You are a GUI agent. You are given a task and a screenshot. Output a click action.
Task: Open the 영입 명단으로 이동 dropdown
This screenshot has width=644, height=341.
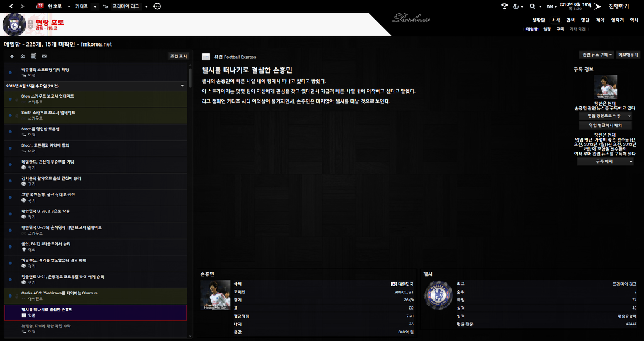(605, 116)
